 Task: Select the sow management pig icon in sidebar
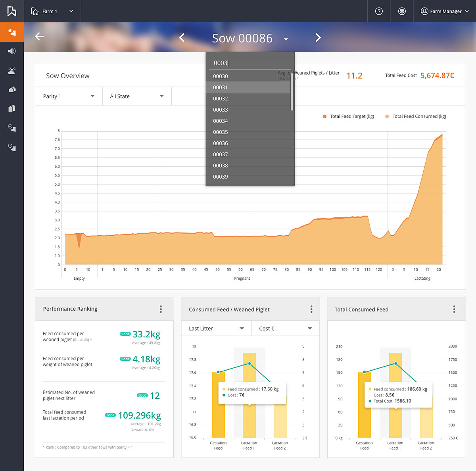point(12,32)
